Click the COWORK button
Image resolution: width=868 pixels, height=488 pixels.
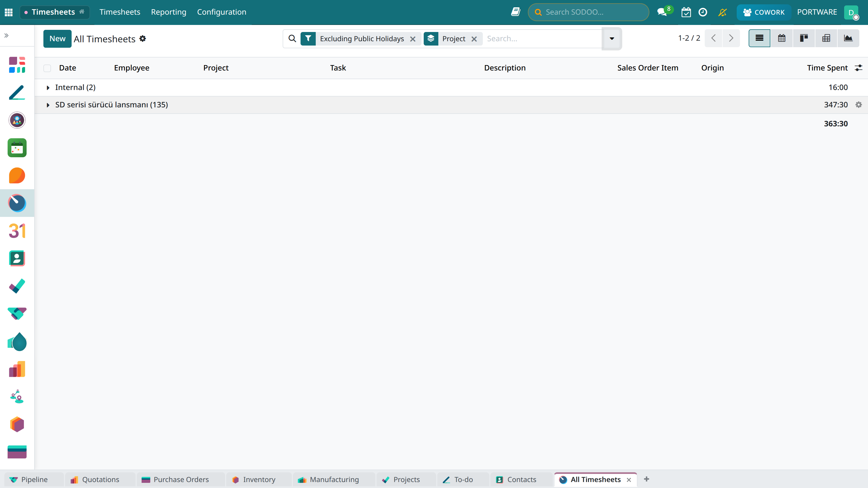(764, 12)
